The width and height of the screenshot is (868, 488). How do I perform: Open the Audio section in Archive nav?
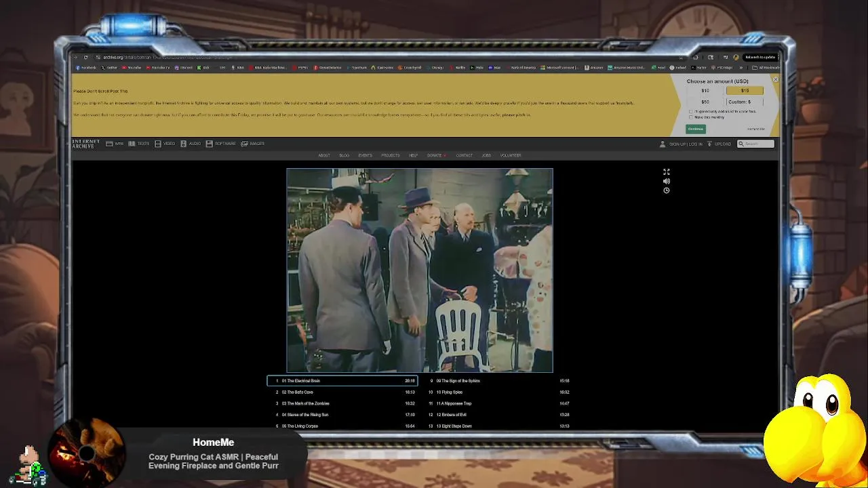[191, 144]
